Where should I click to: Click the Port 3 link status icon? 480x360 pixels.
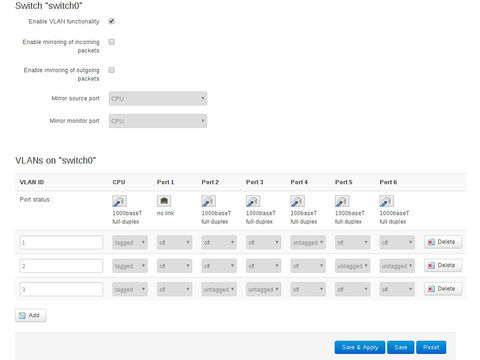(253, 201)
